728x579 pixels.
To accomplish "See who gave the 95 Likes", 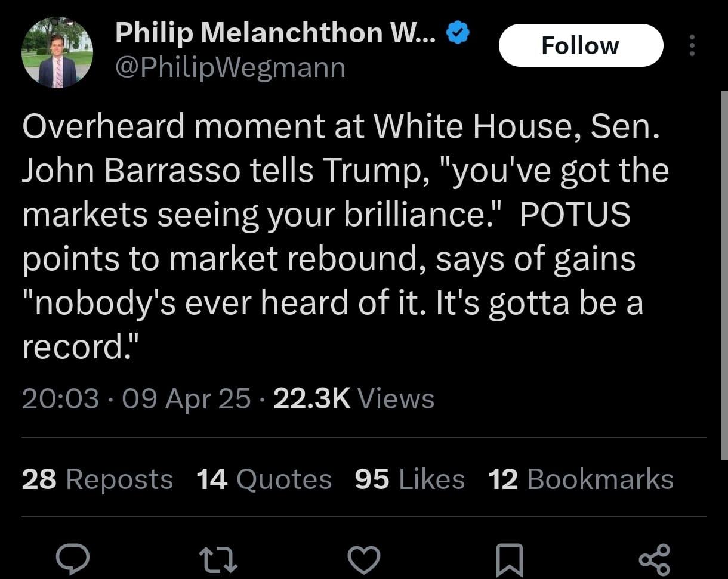I will (x=409, y=479).
